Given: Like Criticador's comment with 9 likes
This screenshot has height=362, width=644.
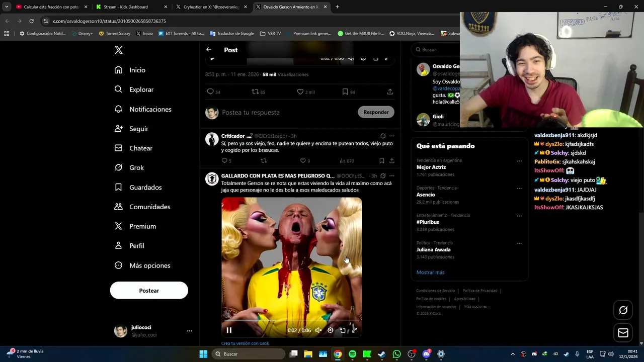Looking at the screenshot, I should pyautogui.click(x=303, y=161).
